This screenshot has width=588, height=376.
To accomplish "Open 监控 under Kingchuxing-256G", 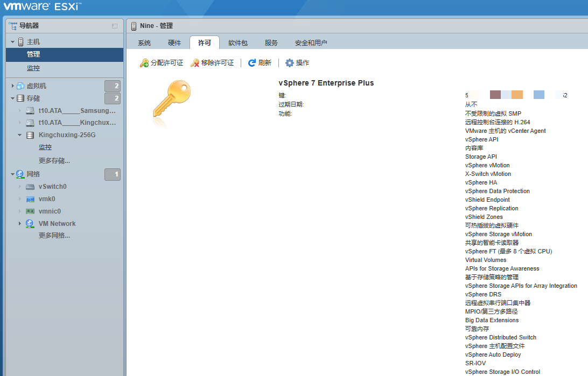I will click(x=45, y=147).
